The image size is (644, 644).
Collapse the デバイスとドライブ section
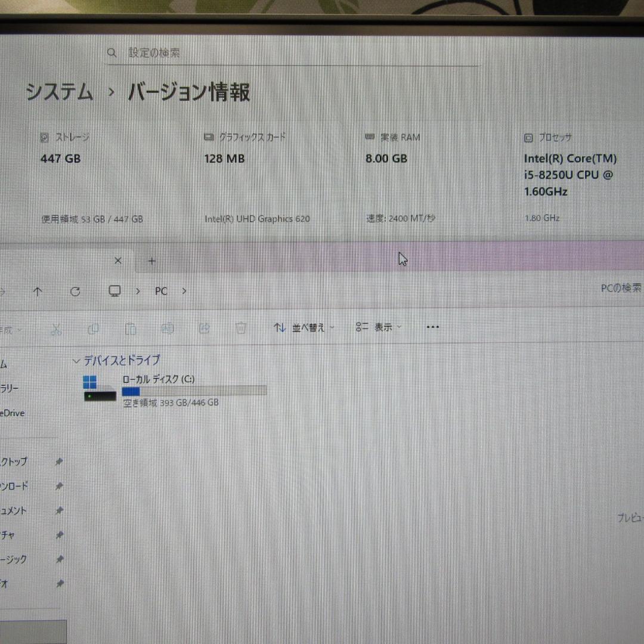coord(76,360)
